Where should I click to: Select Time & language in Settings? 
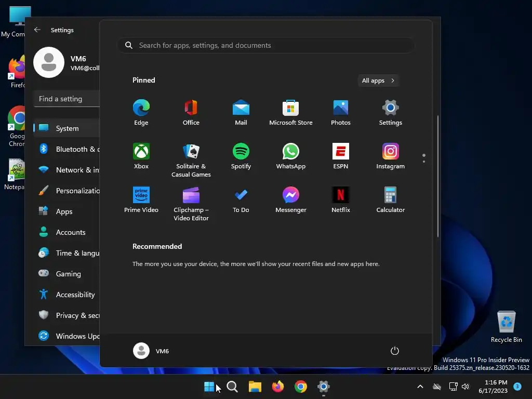(x=66, y=253)
